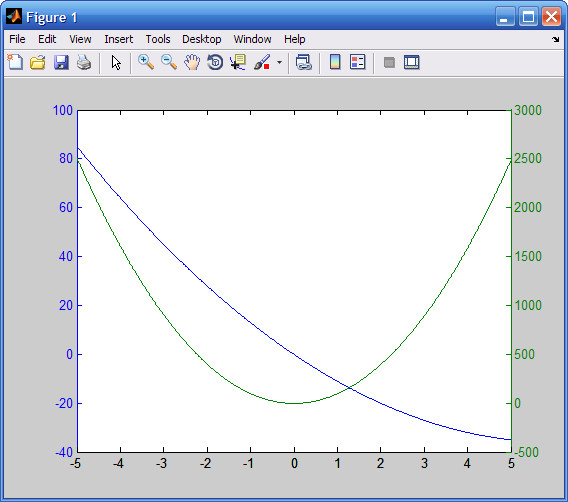Hide plot tools using gray square icon
This screenshot has height=502, width=568.
(x=389, y=62)
